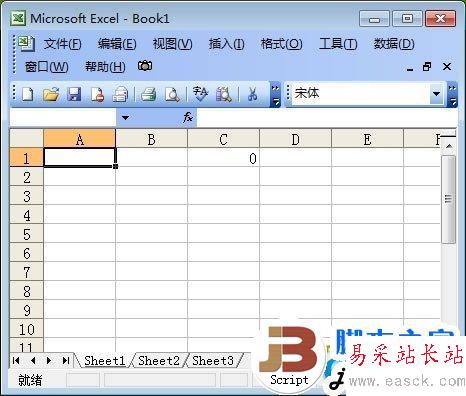Select row 10 header
This screenshot has height=396, width=466.
pyautogui.click(x=27, y=329)
